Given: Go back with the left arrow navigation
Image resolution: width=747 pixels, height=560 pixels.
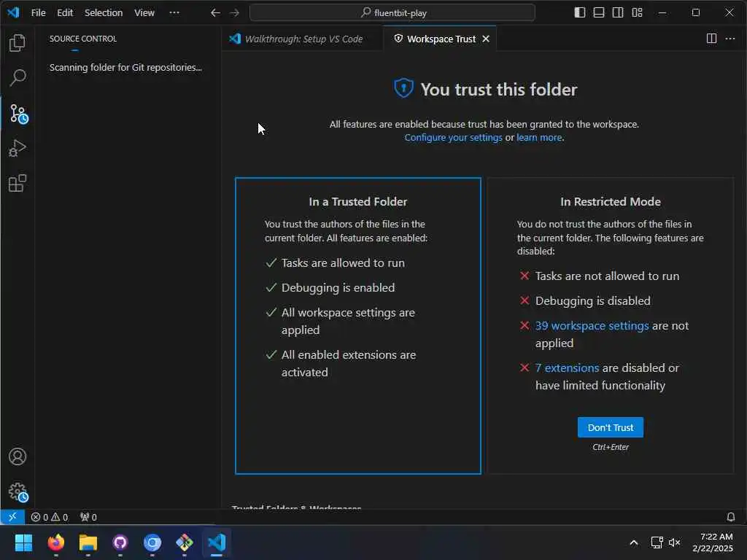Looking at the screenshot, I should [x=215, y=13].
